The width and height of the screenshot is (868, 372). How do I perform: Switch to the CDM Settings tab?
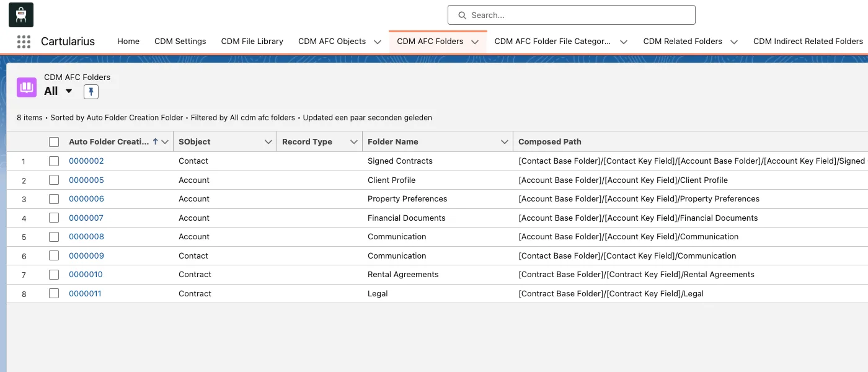pos(180,42)
